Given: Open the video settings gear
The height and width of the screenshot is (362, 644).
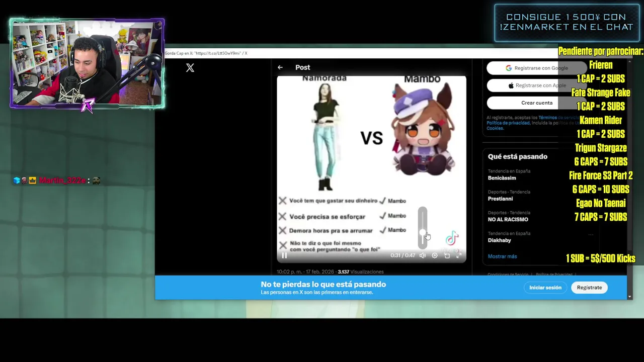Looking at the screenshot, I should (x=435, y=255).
